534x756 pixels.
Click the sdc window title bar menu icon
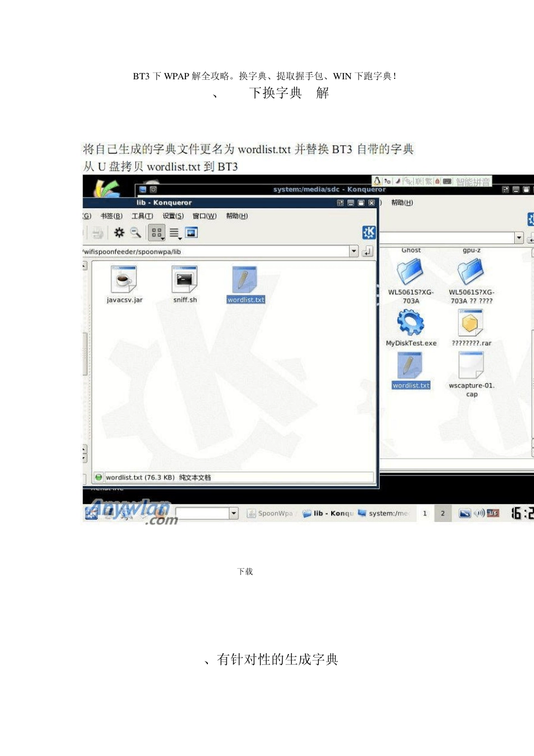click(x=143, y=190)
